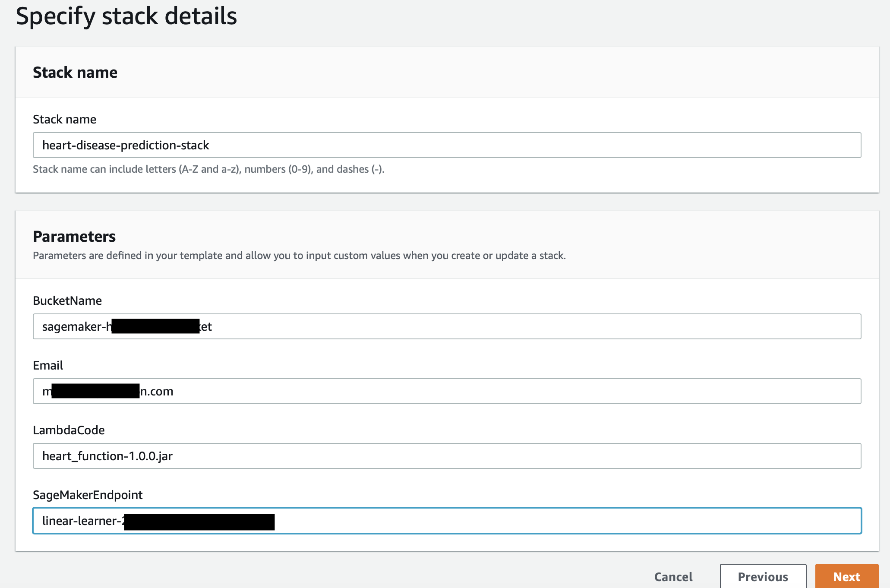This screenshot has width=890, height=588.
Task: Click the heart_function-1.0.0.jar text
Action: point(107,456)
